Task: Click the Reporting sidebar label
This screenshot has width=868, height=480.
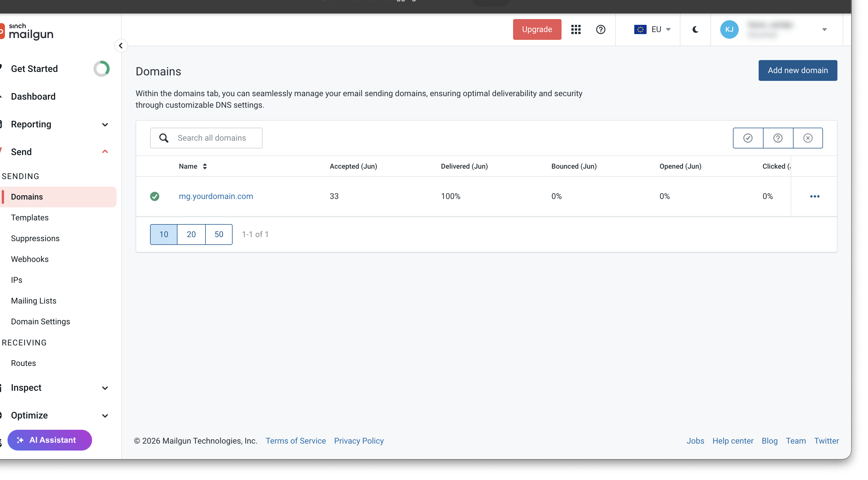Action: (x=31, y=124)
